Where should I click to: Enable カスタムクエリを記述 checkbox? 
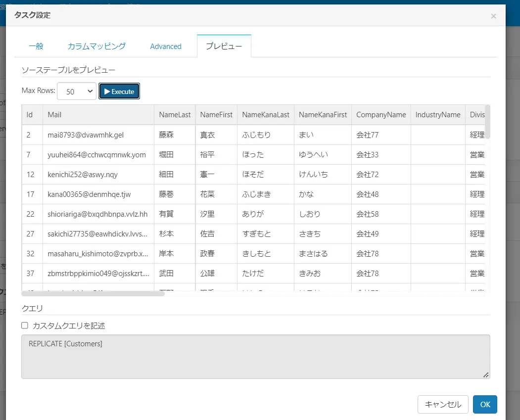pyautogui.click(x=25, y=326)
